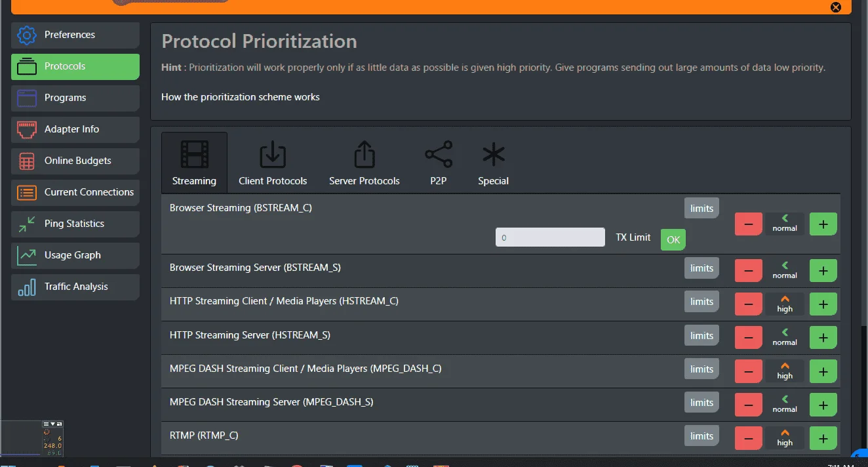The image size is (868, 467).
Task: Lower HTTP Streaming Server priority
Action: pos(749,338)
